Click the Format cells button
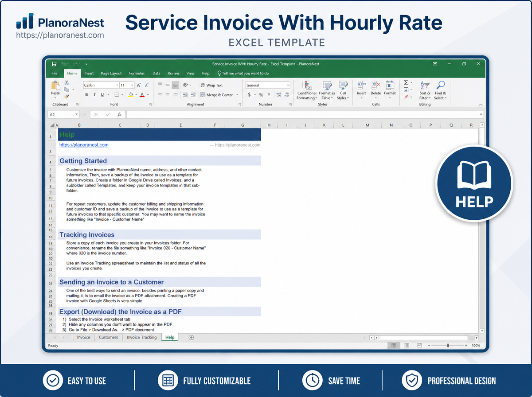 coord(390,89)
